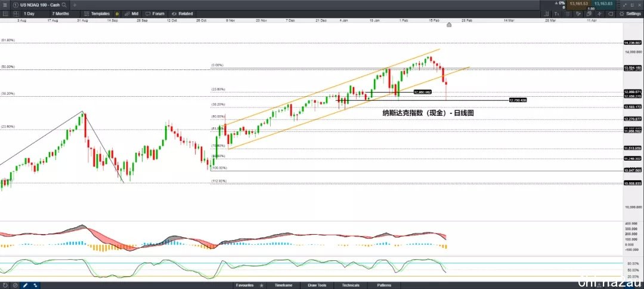Viewport: 644px width, 289px height.
Task: Open the hamburger main menu
Action: 5,5
